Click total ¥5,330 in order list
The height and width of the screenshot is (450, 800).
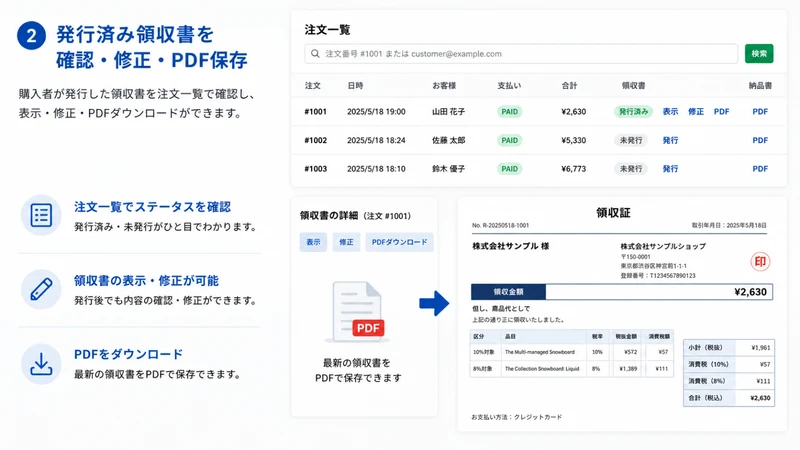(573, 140)
